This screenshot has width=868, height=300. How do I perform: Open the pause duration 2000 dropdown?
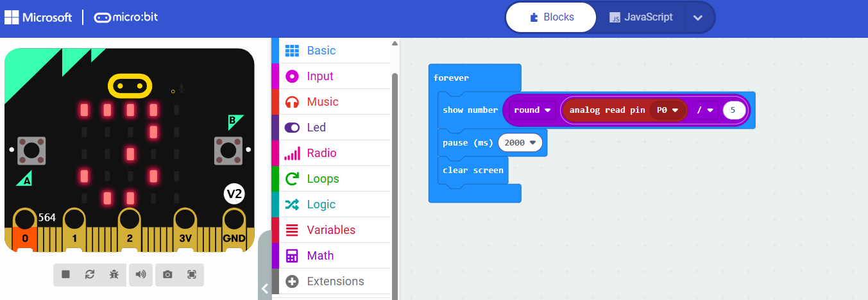520,143
